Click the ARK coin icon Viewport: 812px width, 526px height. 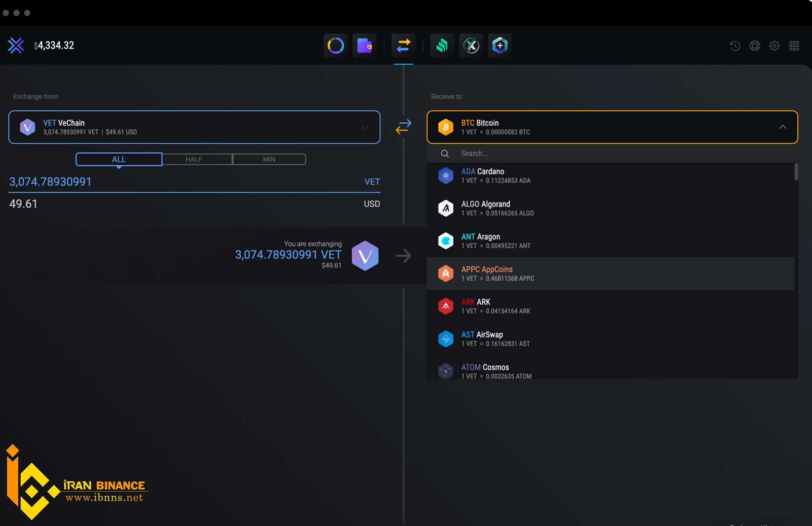tap(446, 306)
